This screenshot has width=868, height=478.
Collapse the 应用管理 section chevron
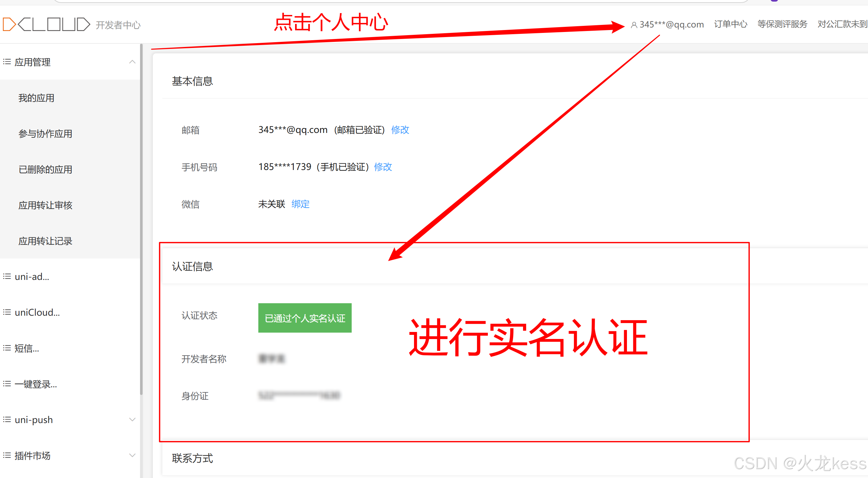point(132,62)
